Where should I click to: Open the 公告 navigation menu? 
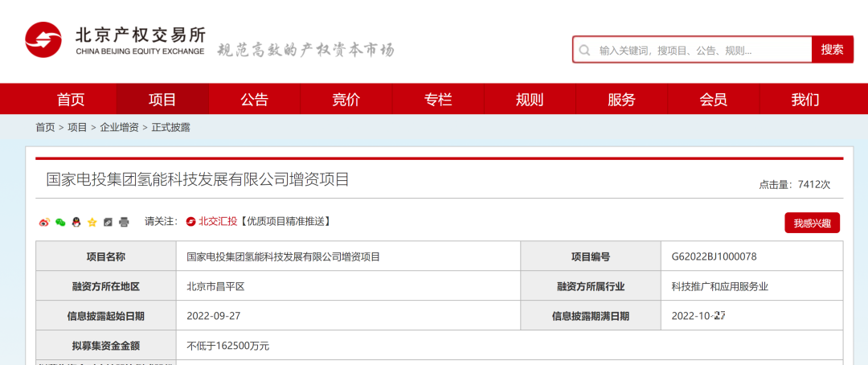pyautogui.click(x=254, y=100)
